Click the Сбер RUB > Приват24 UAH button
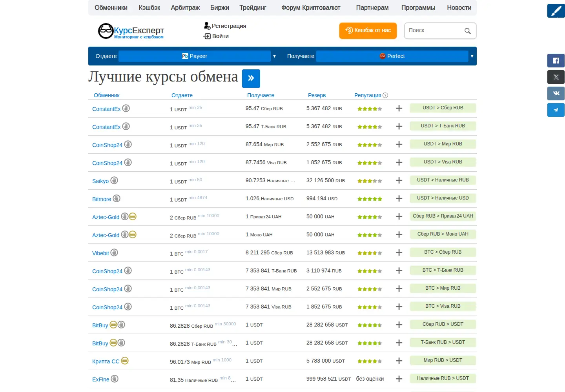The image size is (565, 392). (x=443, y=216)
